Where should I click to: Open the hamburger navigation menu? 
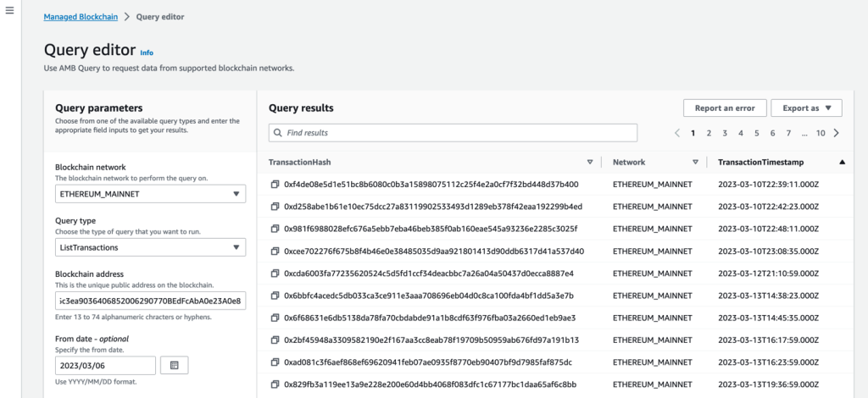point(9,11)
